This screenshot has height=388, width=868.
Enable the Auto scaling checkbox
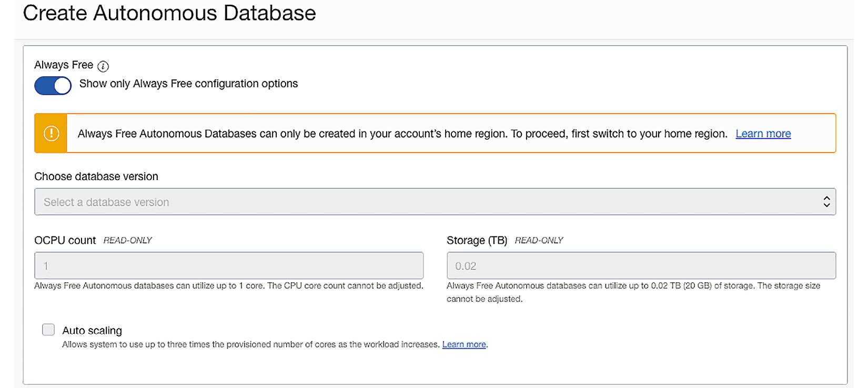(x=48, y=330)
